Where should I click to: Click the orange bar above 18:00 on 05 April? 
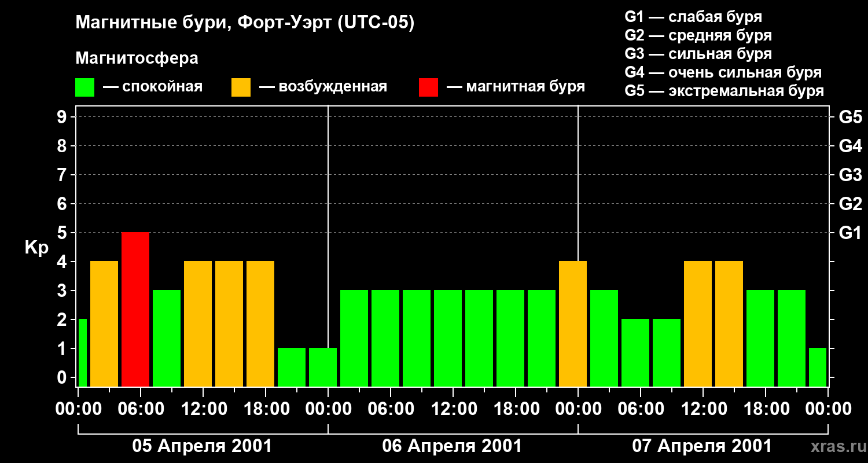click(x=260, y=324)
